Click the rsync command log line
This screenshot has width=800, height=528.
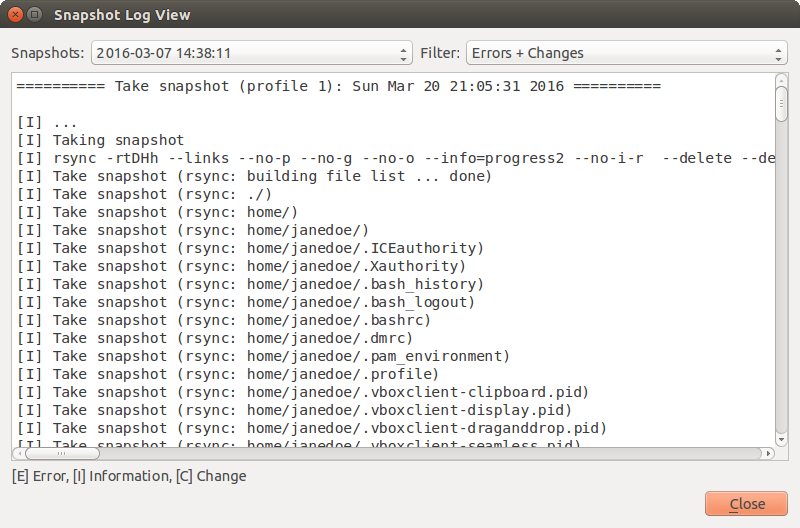396,158
